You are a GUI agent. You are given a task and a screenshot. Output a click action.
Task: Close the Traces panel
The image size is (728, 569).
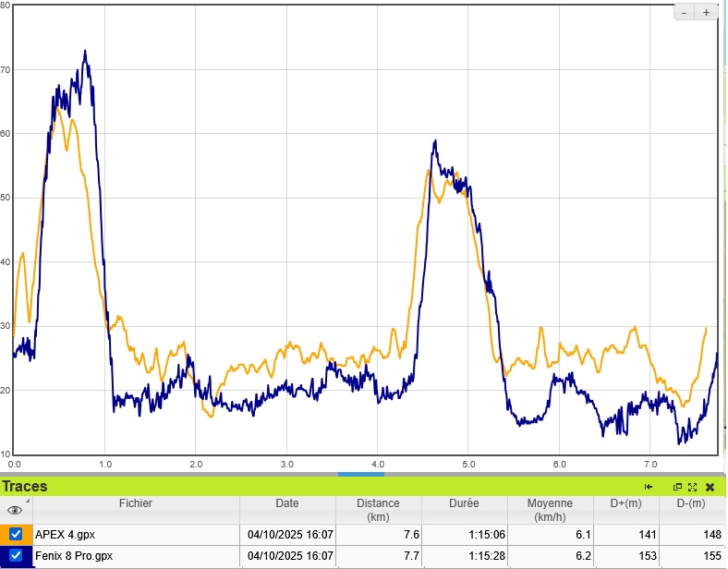[x=710, y=487]
